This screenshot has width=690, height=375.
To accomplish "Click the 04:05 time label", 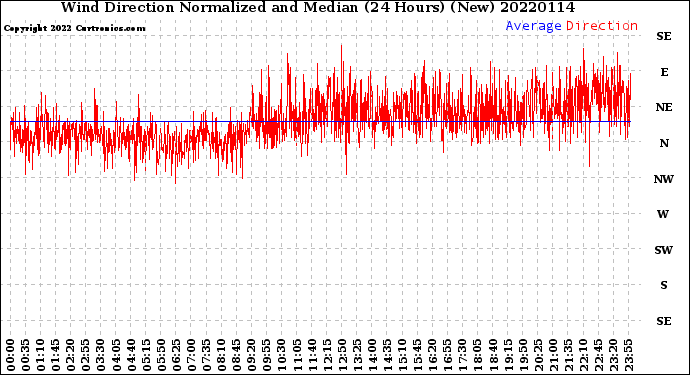I will [116, 355].
